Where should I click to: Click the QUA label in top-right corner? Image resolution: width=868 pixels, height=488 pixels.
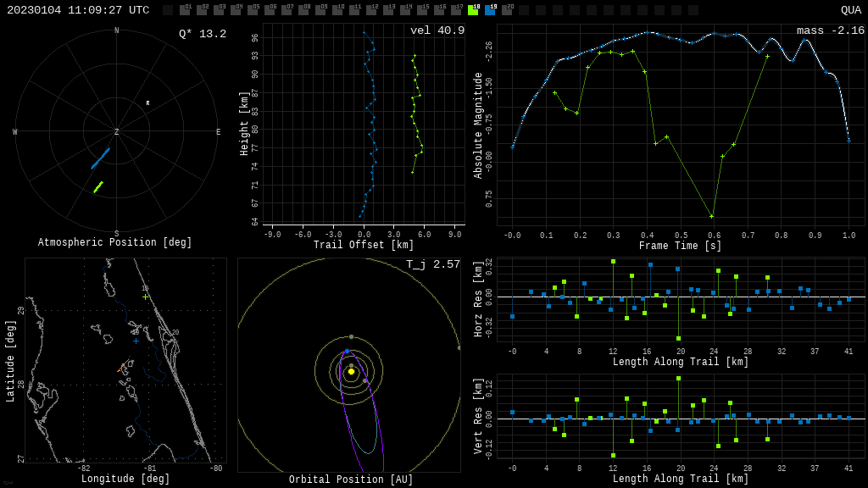click(850, 10)
